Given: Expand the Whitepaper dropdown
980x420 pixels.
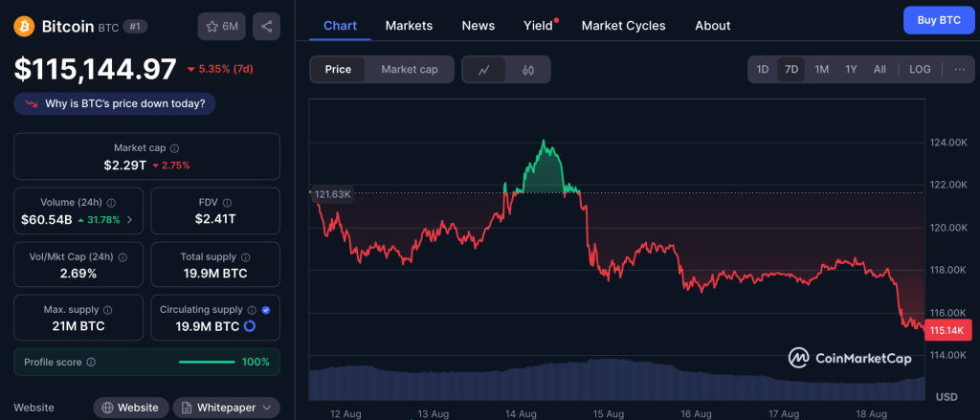Looking at the screenshot, I should (x=226, y=408).
